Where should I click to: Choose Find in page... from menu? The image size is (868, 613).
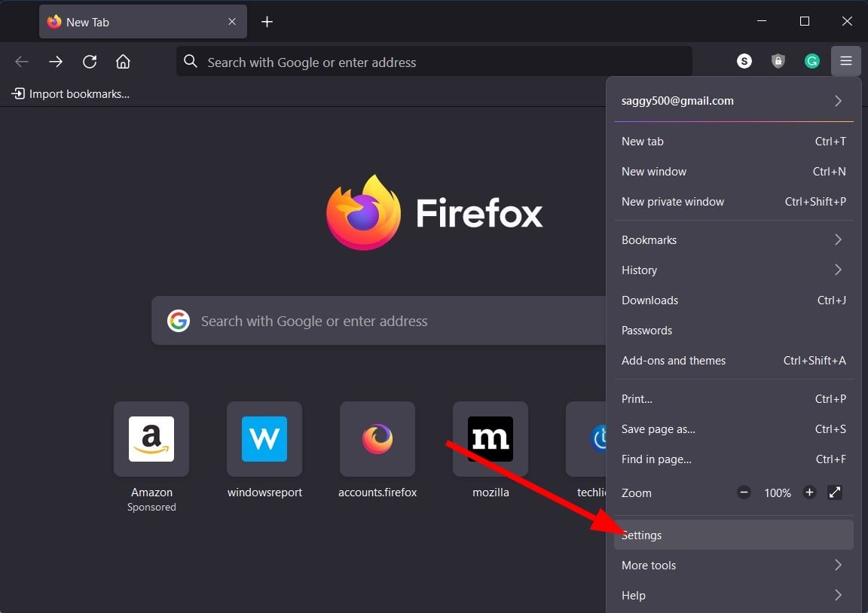(x=733, y=459)
